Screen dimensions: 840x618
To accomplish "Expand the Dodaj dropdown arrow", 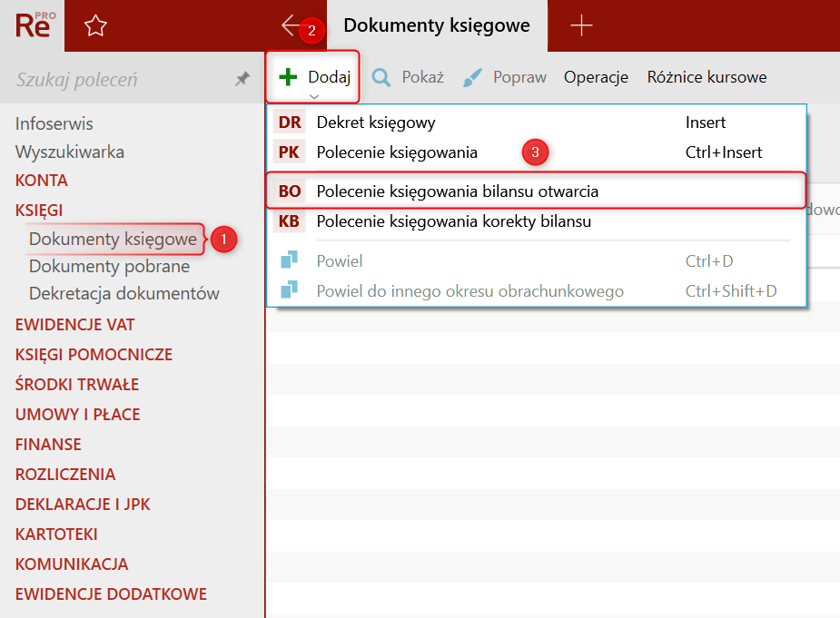I will click(314, 95).
